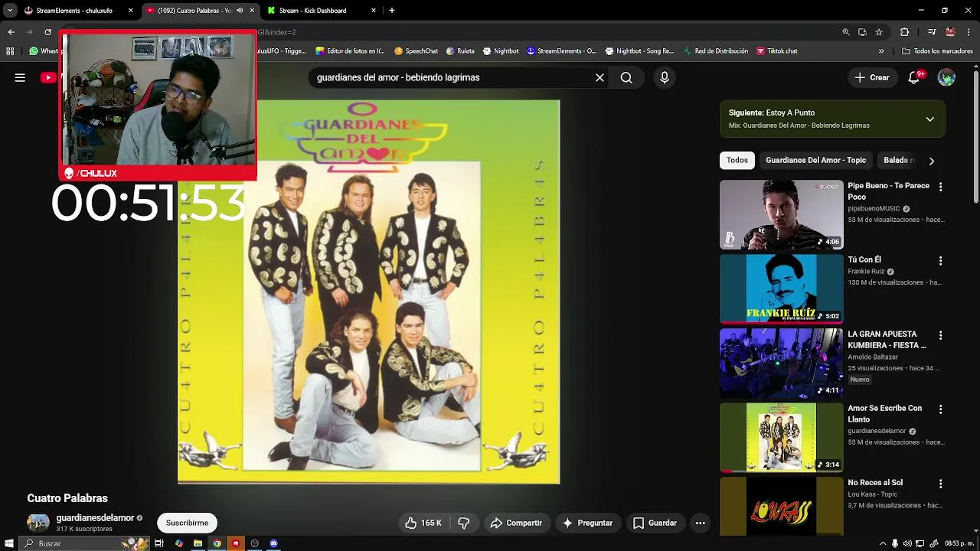Viewport: 980px width, 551px height.
Task: Open Discord from the taskbar
Action: pyautogui.click(x=273, y=543)
